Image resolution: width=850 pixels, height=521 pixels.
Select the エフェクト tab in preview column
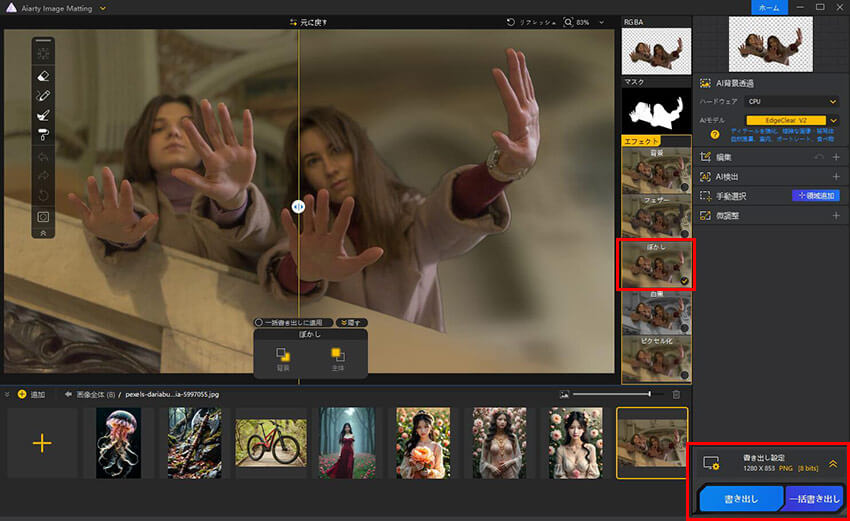pyautogui.click(x=641, y=142)
